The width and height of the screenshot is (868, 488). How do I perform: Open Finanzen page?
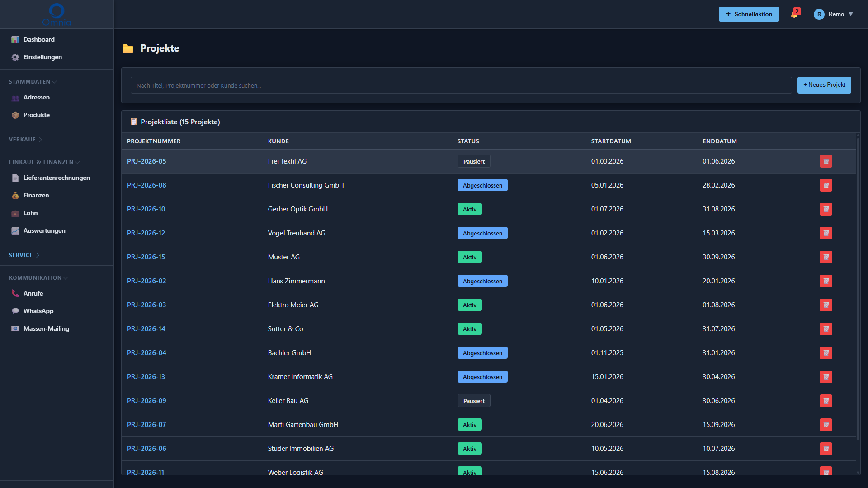coord(36,196)
